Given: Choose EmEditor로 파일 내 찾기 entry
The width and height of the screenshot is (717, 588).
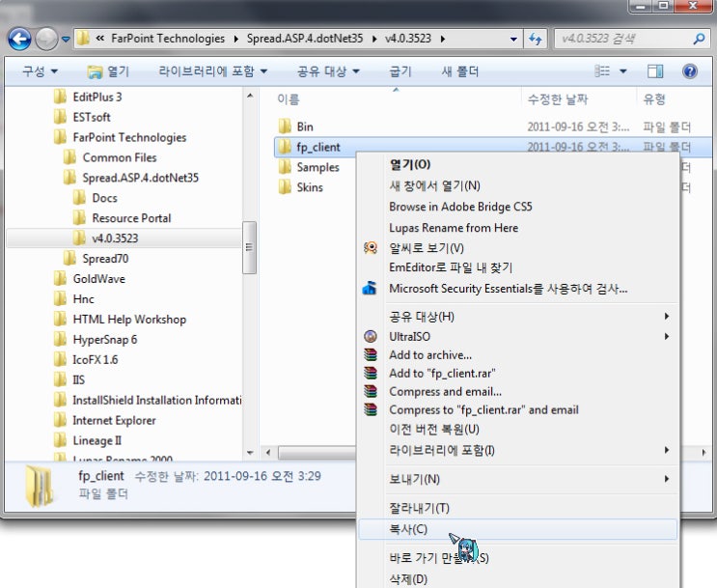Looking at the screenshot, I should 517,267.
